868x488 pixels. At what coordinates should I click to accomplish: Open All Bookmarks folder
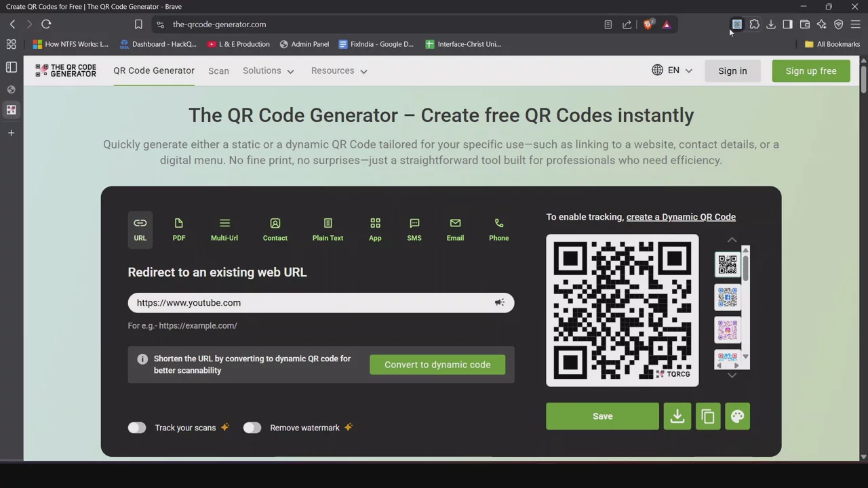(x=832, y=44)
